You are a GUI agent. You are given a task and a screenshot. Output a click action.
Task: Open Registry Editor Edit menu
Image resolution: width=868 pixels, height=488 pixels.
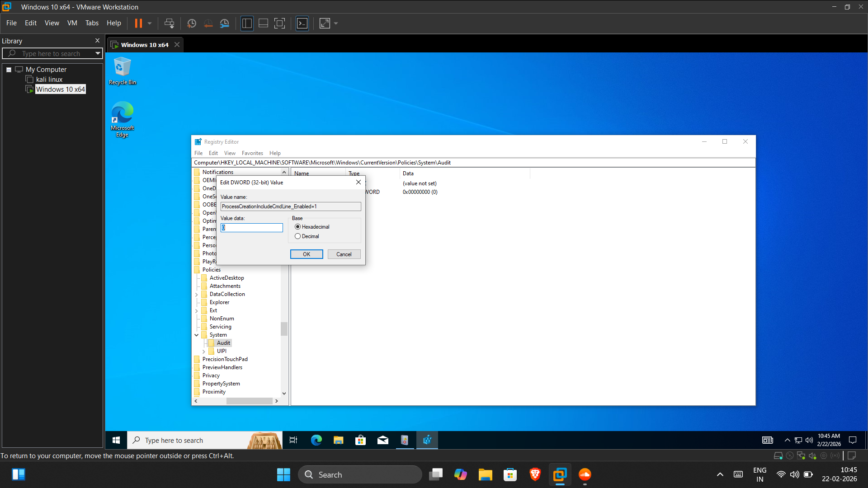(213, 153)
